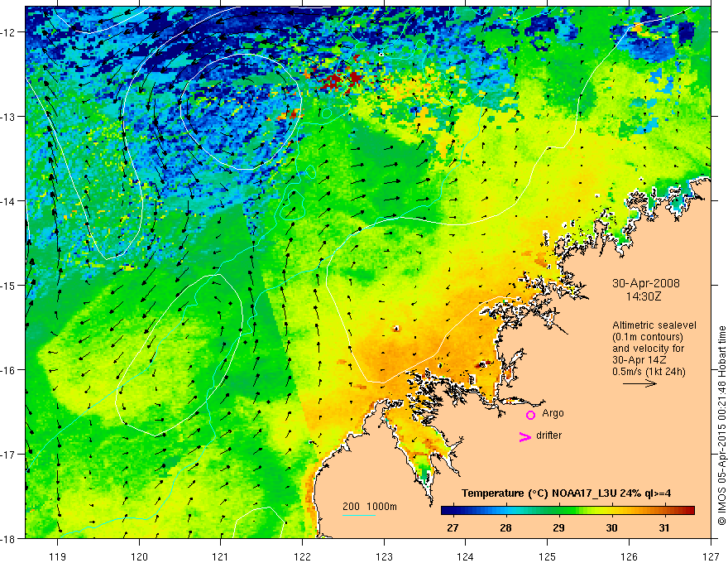Click the longitude label 125

point(547,556)
